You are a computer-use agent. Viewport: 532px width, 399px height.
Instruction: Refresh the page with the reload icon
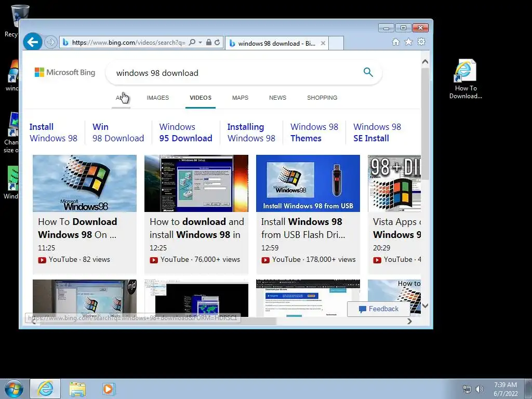coord(217,43)
